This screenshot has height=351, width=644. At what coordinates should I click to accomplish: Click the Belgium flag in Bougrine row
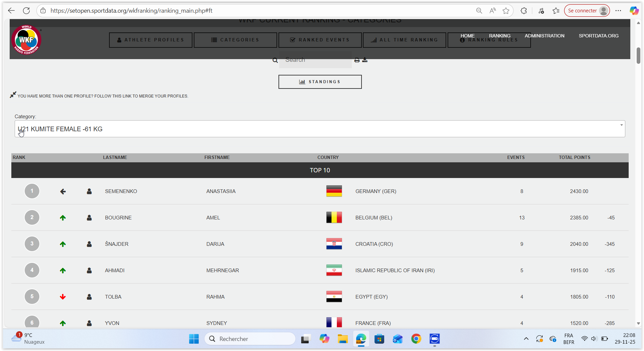pos(334,217)
